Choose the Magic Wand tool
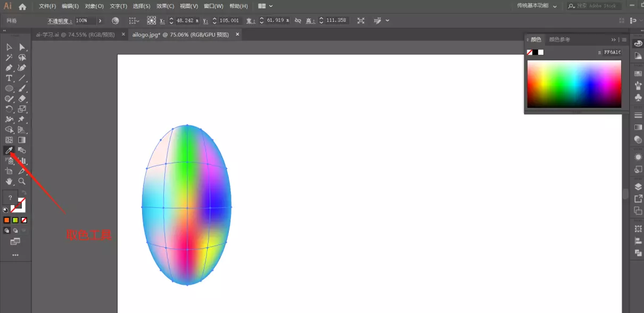 pyautogui.click(x=9, y=57)
